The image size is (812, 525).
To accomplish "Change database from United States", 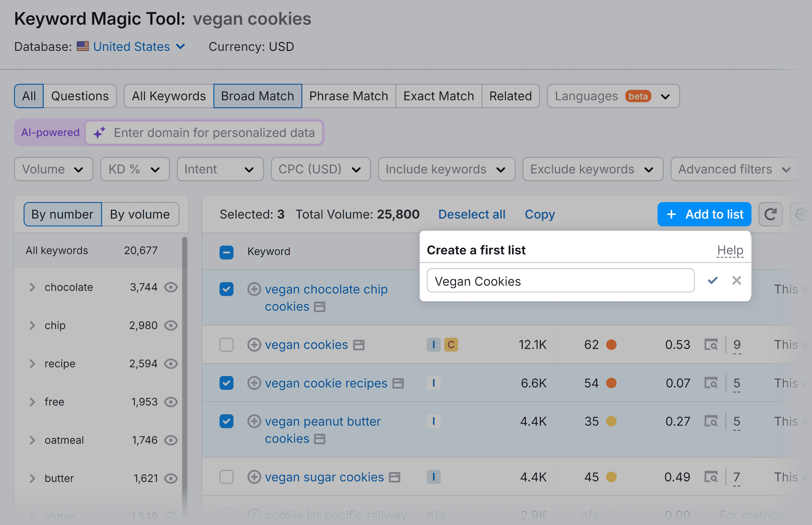I will coord(131,46).
